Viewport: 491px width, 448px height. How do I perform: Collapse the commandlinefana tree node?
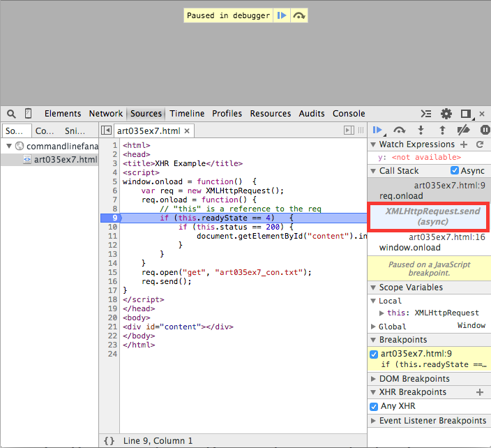[9, 146]
